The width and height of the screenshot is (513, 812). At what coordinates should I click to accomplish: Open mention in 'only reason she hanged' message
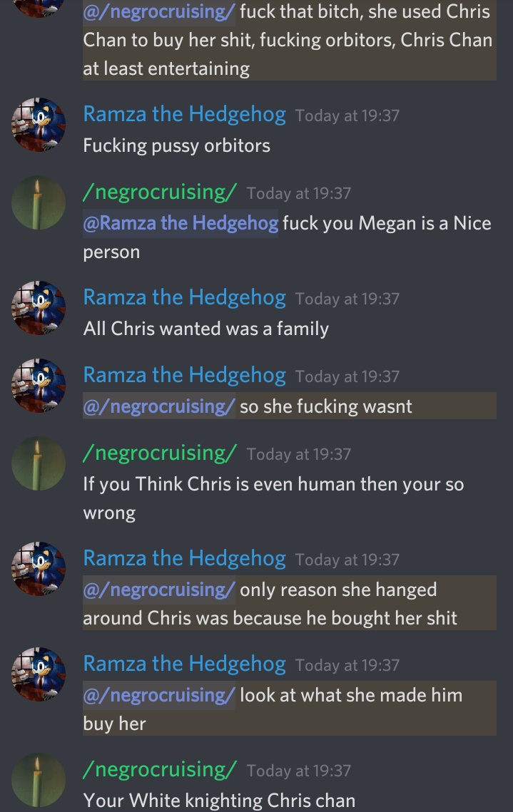tap(158, 590)
